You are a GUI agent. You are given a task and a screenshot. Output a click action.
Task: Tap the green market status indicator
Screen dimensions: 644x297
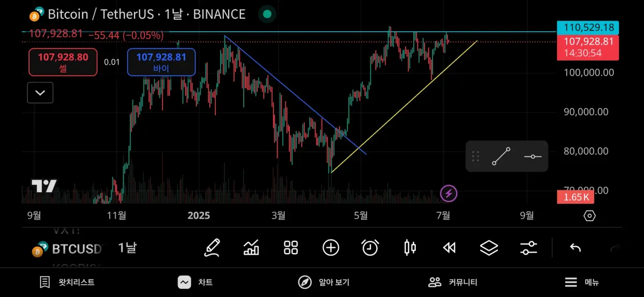tap(267, 14)
